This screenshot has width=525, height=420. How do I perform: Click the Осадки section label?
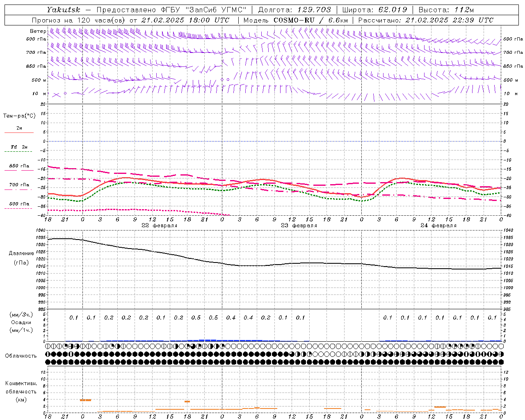21,322
